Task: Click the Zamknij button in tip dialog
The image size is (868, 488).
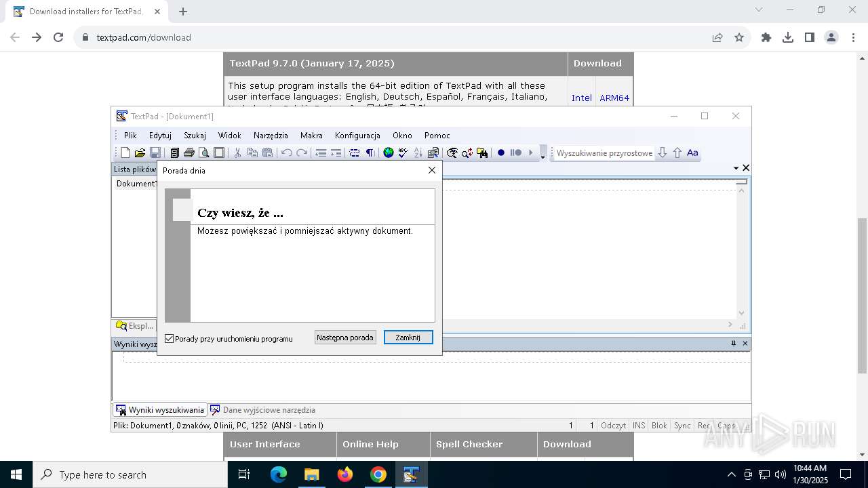Action: (x=408, y=337)
